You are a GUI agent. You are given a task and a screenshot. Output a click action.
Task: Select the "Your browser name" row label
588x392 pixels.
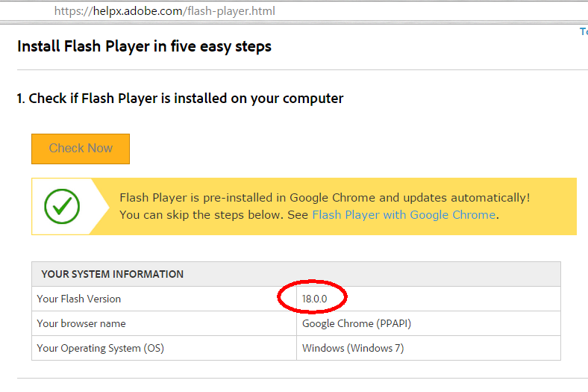coord(81,323)
